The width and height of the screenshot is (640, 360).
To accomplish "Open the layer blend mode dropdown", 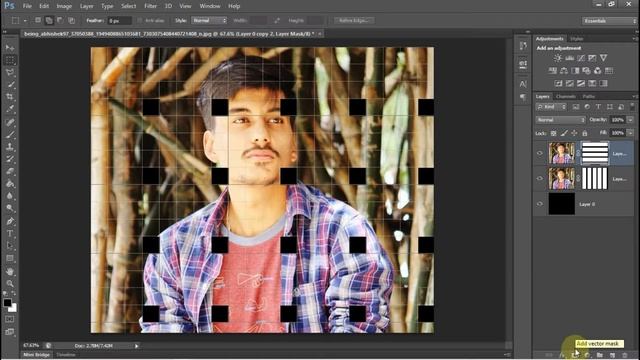I will [x=560, y=120].
